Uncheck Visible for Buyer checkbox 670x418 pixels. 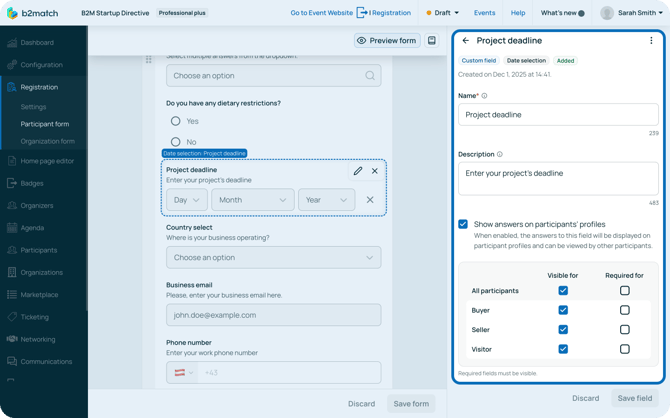[x=563, y=310]
